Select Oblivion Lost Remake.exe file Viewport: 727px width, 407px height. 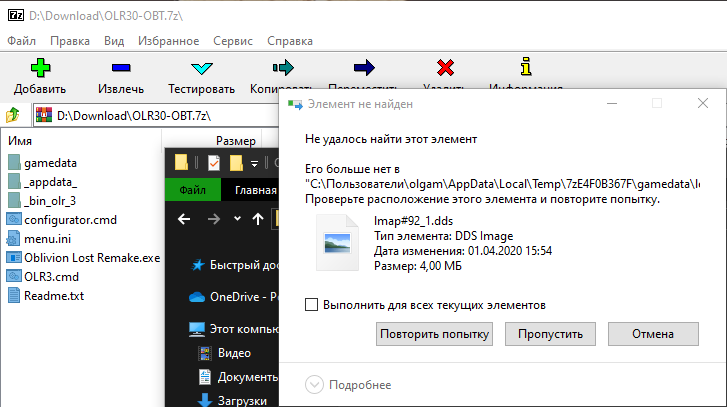pyautogui.click(x=83, y=258)
